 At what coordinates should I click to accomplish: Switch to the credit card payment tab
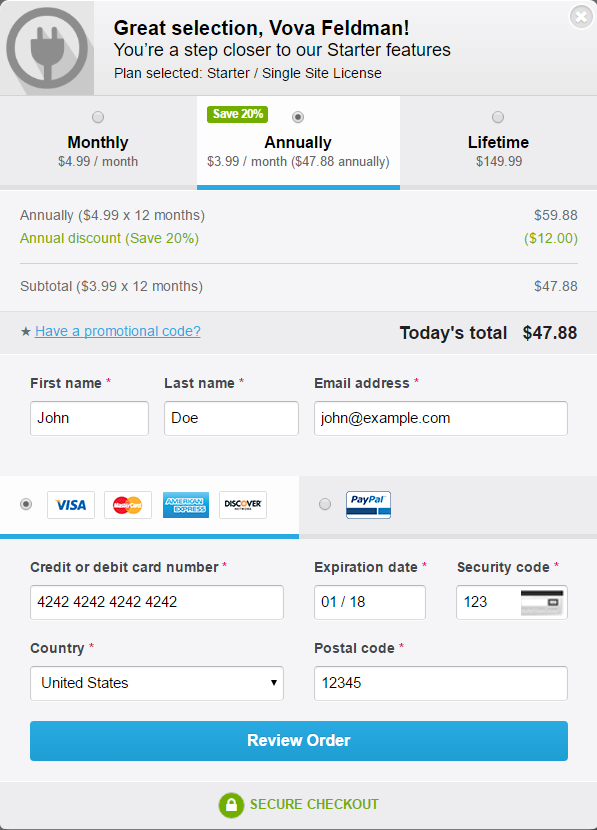[150, 504]
